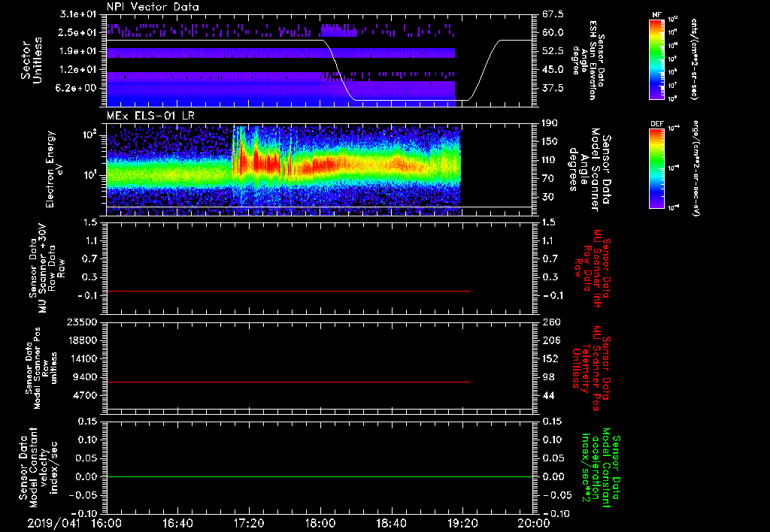Click the 190 tick on Scanner Angle axis
This screenshot has width=770, height=532.
(551, 123)
